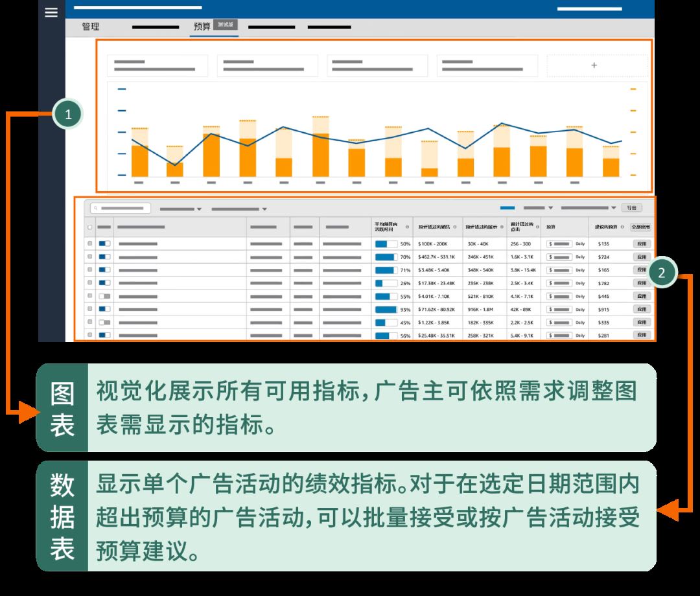Toggle the campaign switch in the 50% row
700x596 pixels.
pos(104,244)
